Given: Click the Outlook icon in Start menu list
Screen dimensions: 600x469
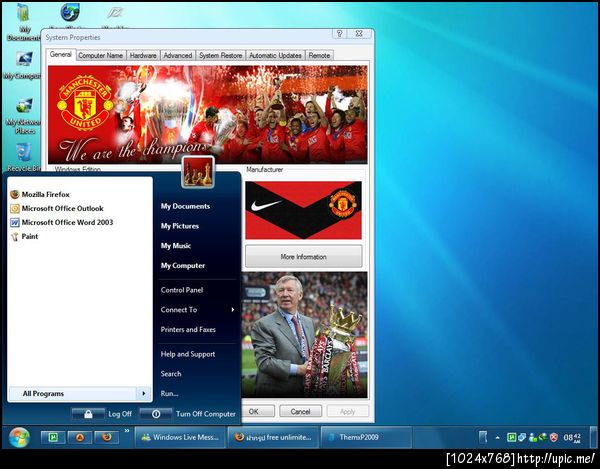Looking at the screenshot, I should [x=15, y=208].
